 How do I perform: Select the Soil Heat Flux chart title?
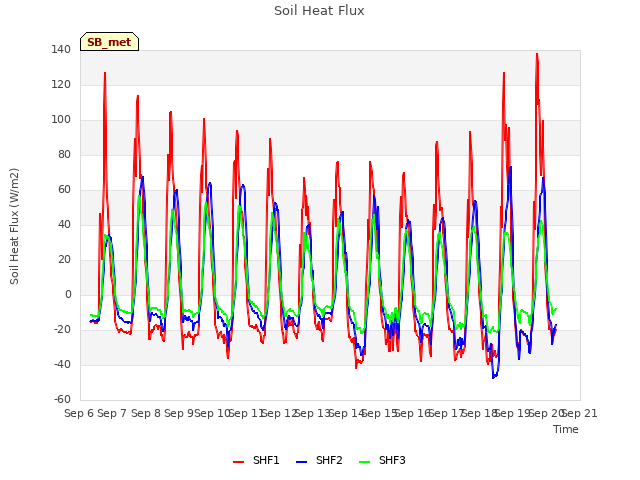(319, 11)
